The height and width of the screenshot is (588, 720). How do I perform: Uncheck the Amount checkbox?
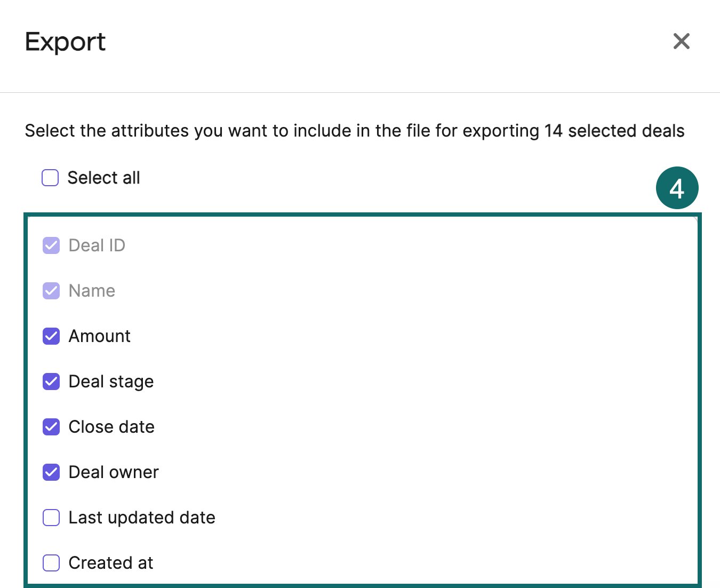[51, 336]
